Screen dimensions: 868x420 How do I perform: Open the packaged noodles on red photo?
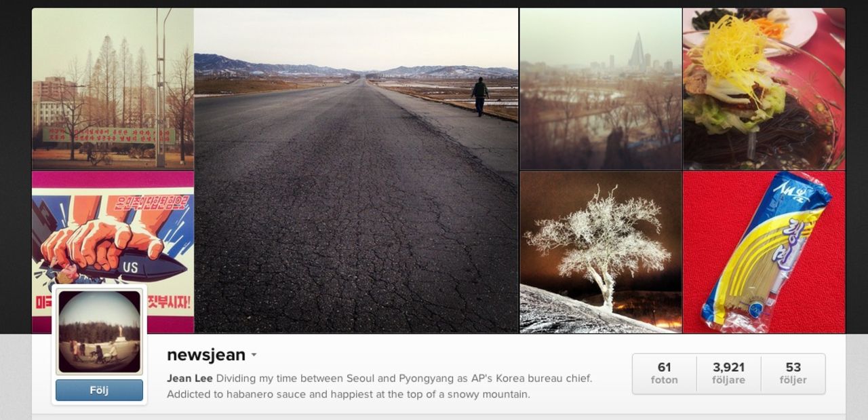click(x=764, y=252)
